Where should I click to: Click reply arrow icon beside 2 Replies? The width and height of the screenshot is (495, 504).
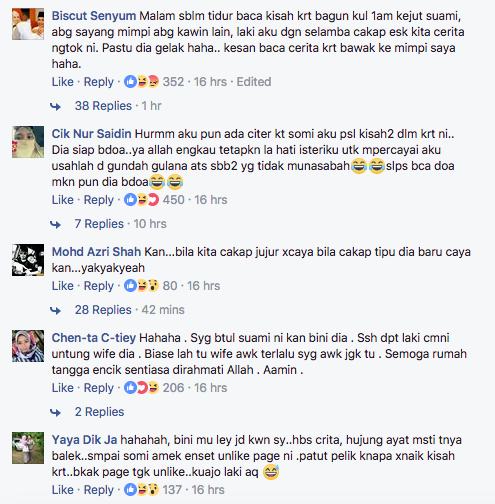pyautogui.click(x=55, y=413)
